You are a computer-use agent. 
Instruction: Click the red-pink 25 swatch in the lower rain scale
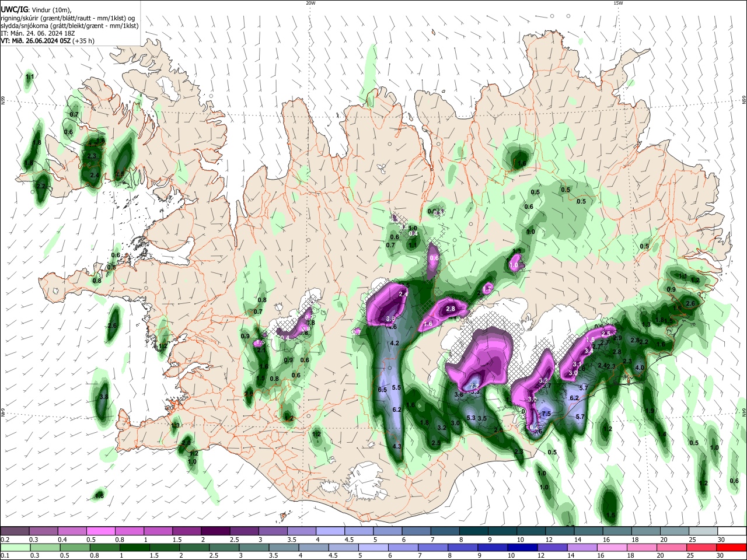click(x=701, y=547)
